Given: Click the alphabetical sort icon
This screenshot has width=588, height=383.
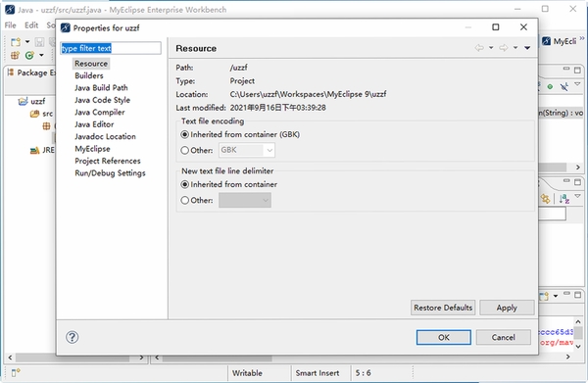Looking at the screenshot, I should click(x=564, y=199).
